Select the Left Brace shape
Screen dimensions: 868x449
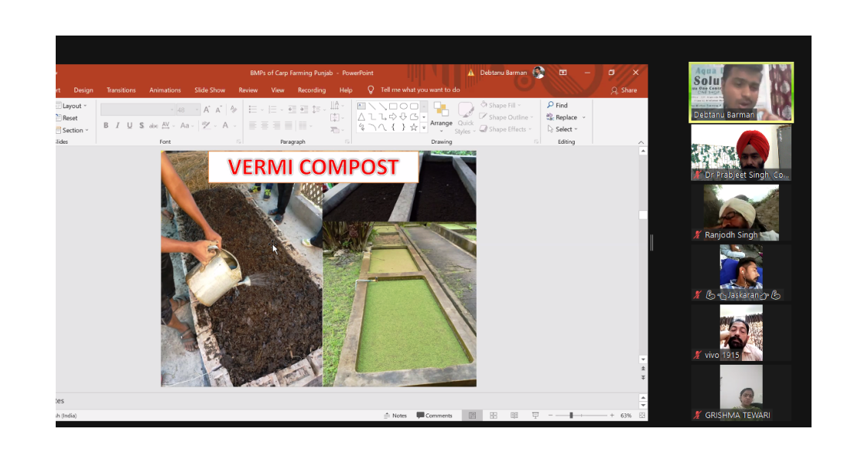(x=393, y=128)
